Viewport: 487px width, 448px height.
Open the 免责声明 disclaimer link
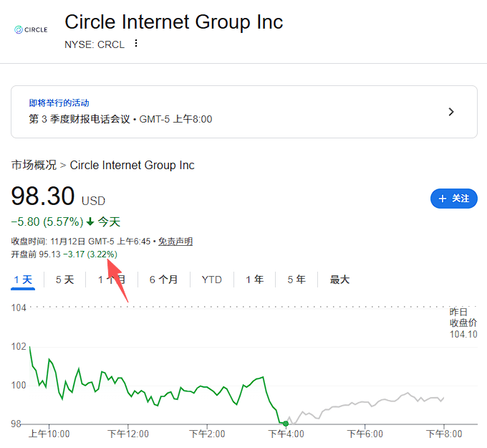175,242
